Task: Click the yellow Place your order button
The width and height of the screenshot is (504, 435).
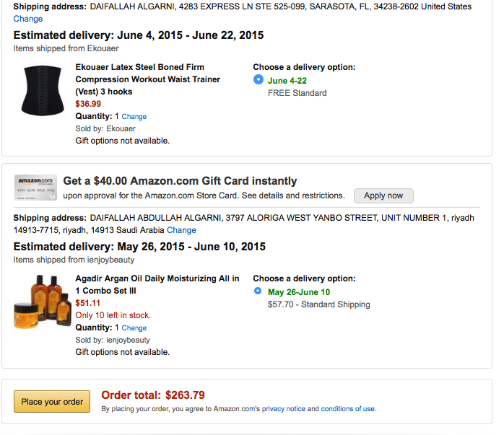Action: [52, 402]
